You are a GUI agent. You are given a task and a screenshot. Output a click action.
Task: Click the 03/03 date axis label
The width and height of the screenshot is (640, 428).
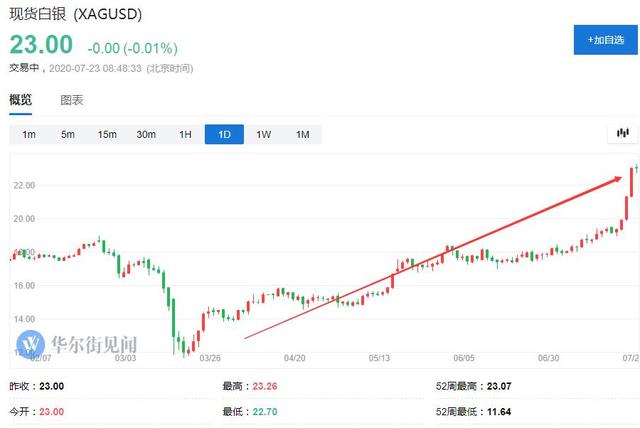(x=125, y=358)
